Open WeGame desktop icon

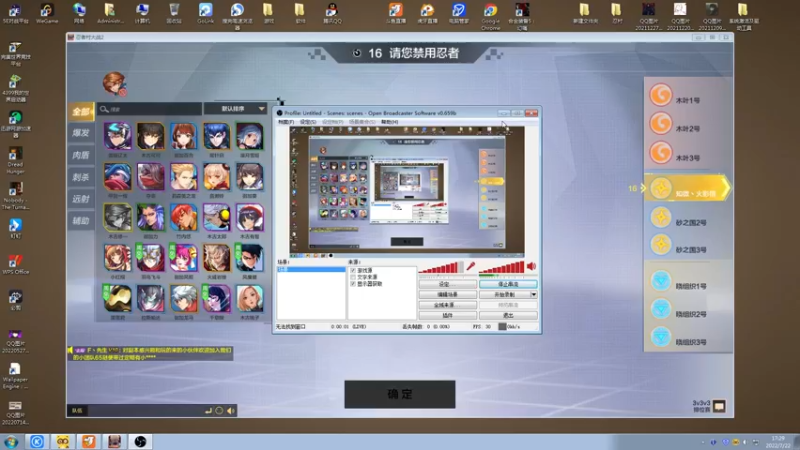click(x=47, y=13)
